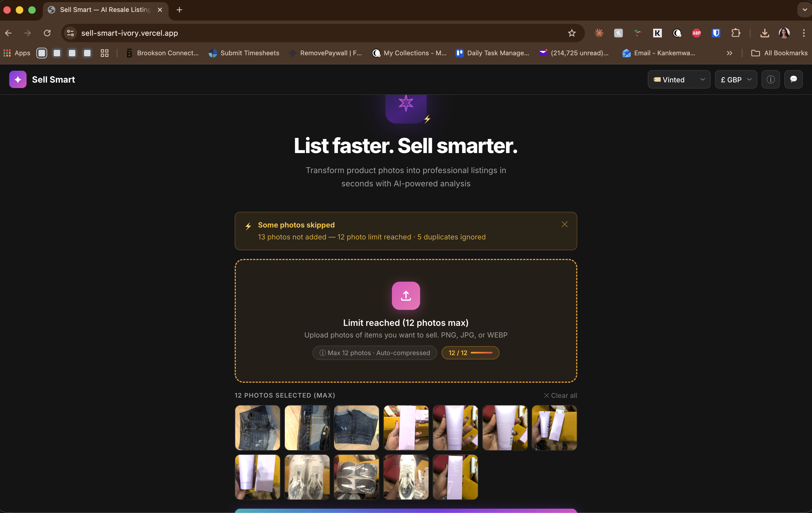This screenshot has width=812, height=513.
Task: Open browser downloads icon
Action: (x=765, y=33)
